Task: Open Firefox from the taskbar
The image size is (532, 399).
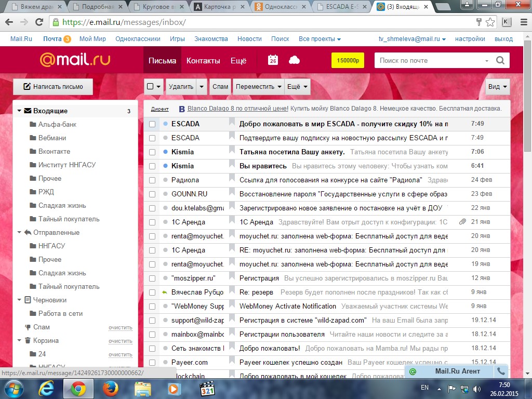Action: (111, 389)
